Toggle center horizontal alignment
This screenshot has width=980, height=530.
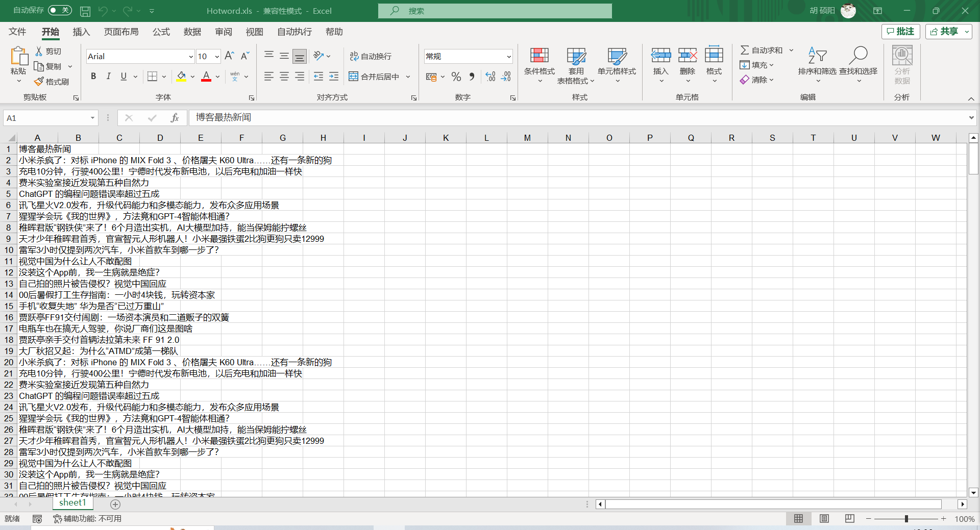click(x=284, y=77)
